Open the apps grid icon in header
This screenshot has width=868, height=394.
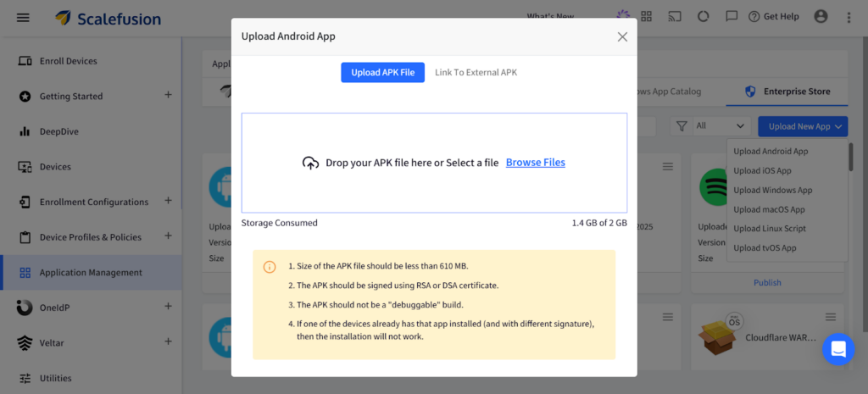(647, 17)
